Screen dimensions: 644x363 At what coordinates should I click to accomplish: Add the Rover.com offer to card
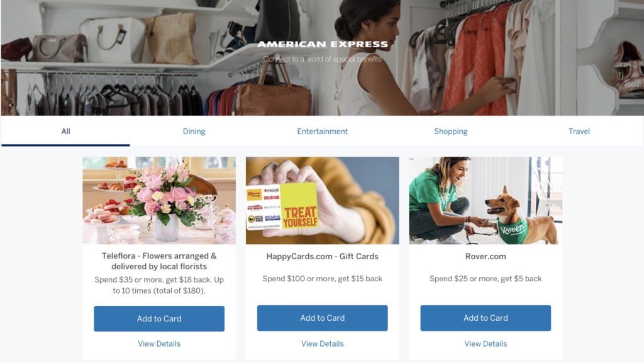tap(486, 318)
